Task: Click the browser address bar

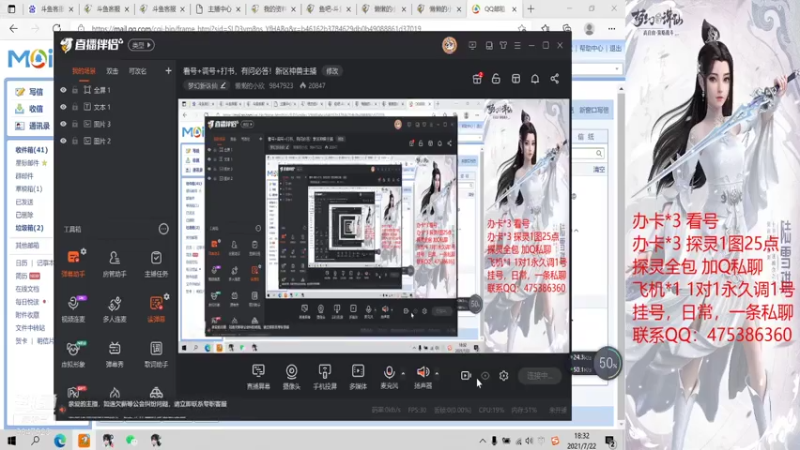Action: tap(301, 29)
